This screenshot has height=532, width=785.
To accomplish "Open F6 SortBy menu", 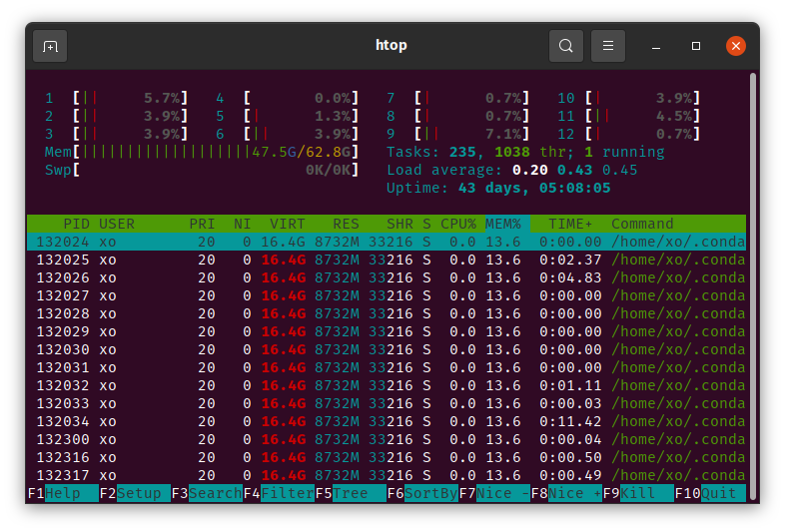I will point(422,493).
